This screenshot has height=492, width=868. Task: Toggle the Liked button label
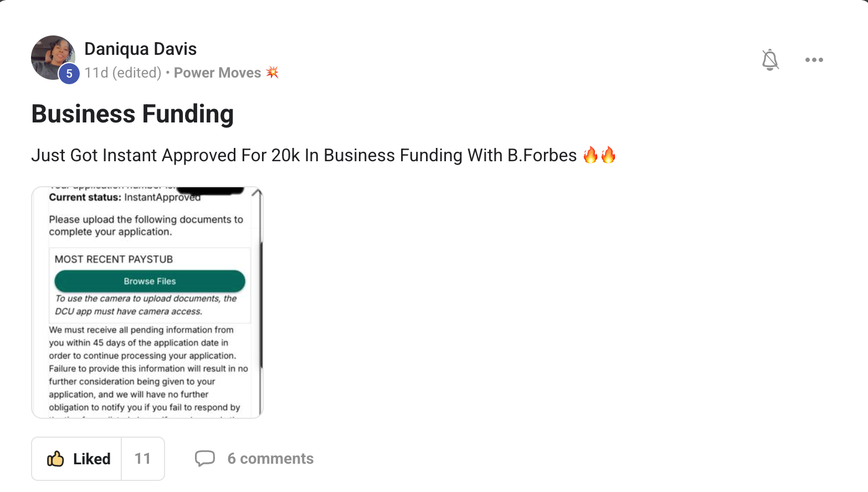[91, 459]
